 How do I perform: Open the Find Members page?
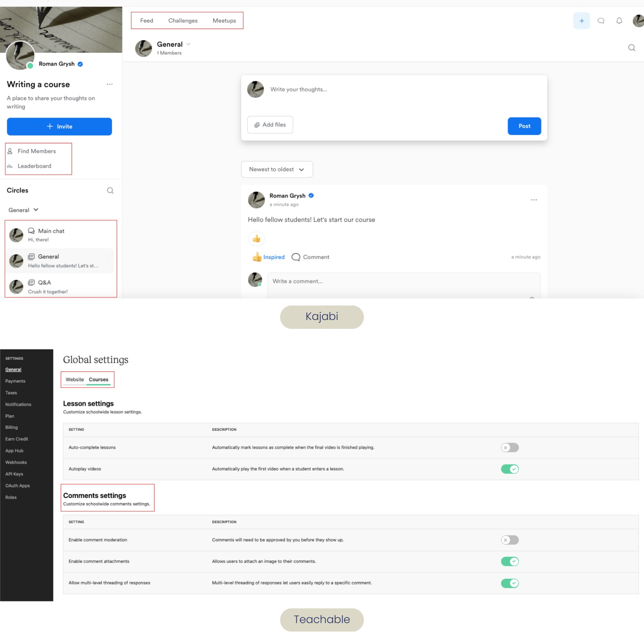[x=32, y=151]
